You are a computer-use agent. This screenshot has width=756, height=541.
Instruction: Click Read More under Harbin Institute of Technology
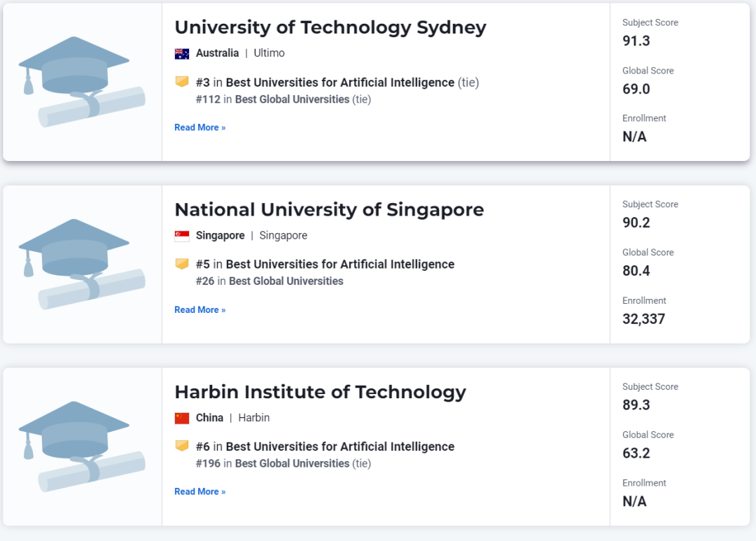pos(199,491)
